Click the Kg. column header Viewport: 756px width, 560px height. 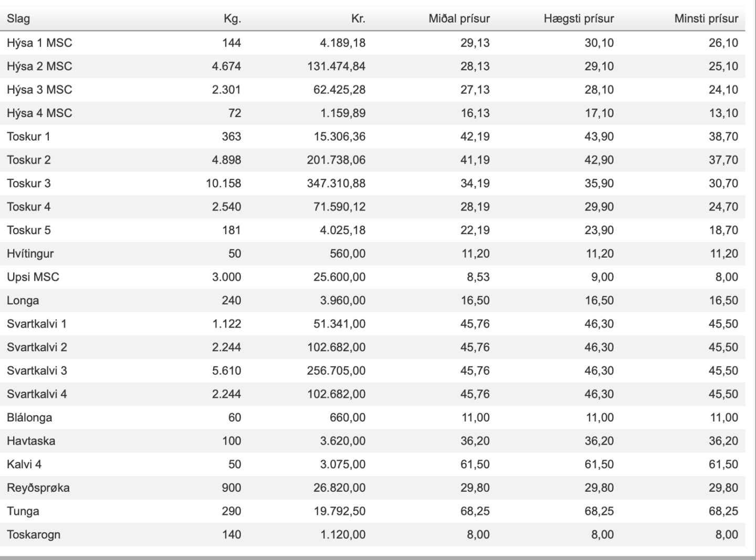232,19
